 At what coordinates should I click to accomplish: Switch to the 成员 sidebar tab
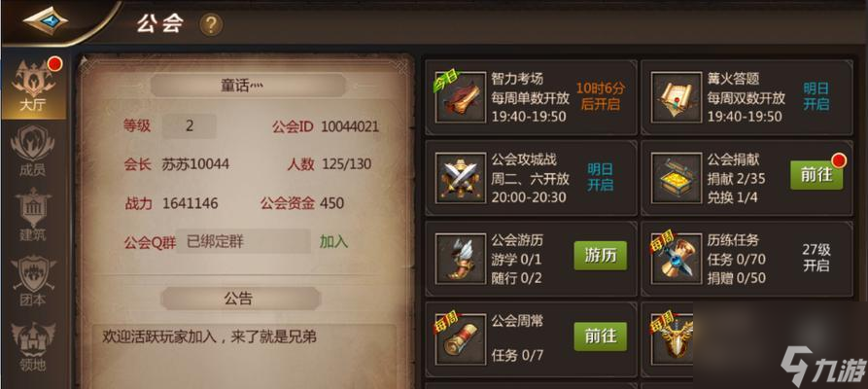click(33, 151)
